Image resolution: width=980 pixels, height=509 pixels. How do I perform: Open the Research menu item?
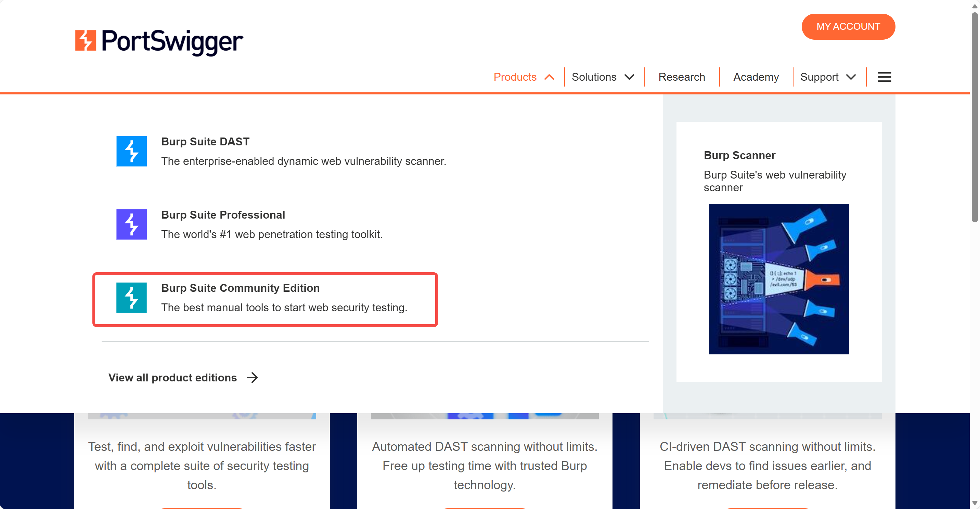point(681,77)
